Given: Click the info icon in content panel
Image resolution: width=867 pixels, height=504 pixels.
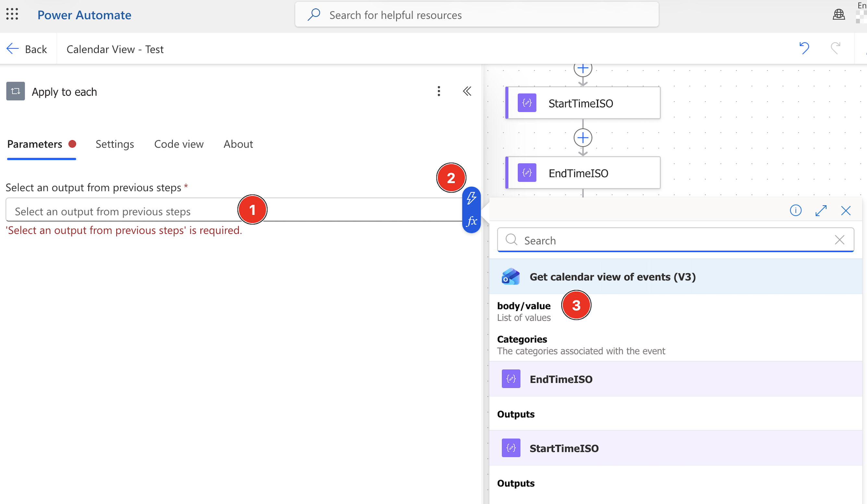Looking at the screenshot, I should [795, 210].
